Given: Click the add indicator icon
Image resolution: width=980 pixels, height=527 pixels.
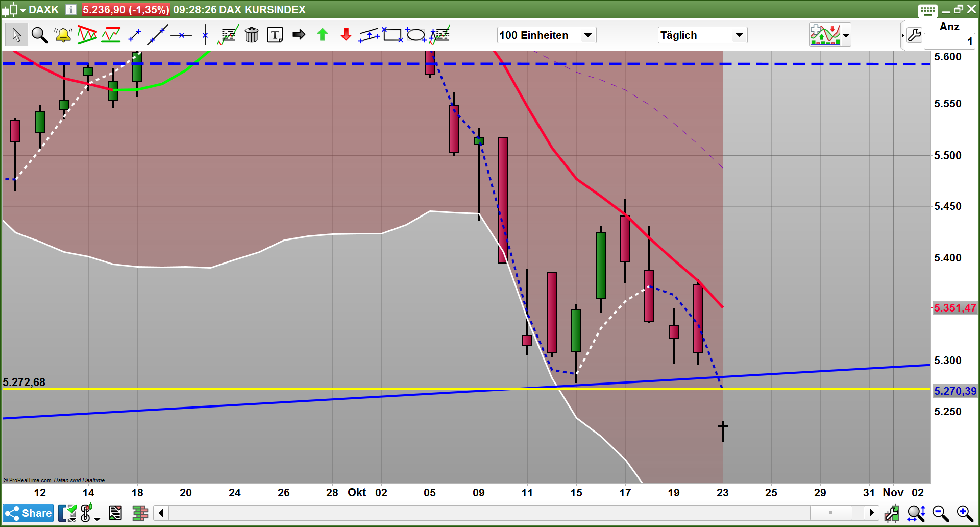Looking at the screenshot, I should coord(825,35).
